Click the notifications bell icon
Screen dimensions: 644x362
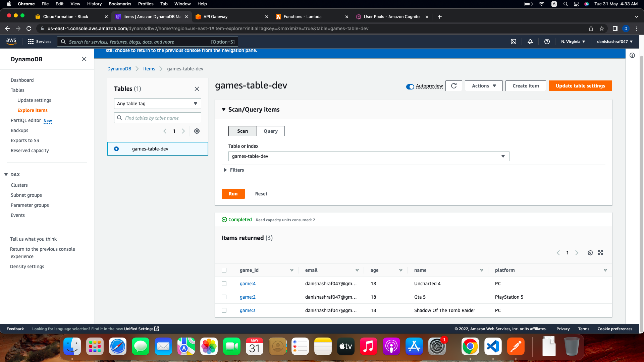click(x=530, y=42)
